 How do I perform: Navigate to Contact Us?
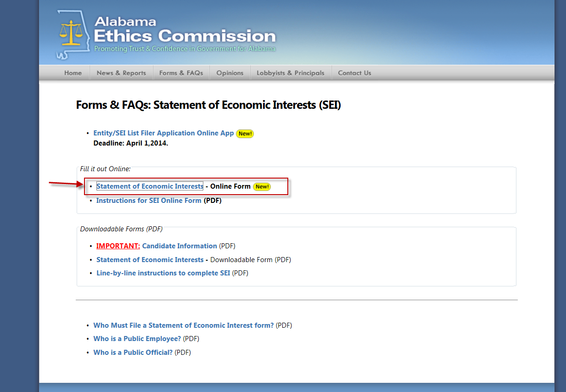coord(354,73)
